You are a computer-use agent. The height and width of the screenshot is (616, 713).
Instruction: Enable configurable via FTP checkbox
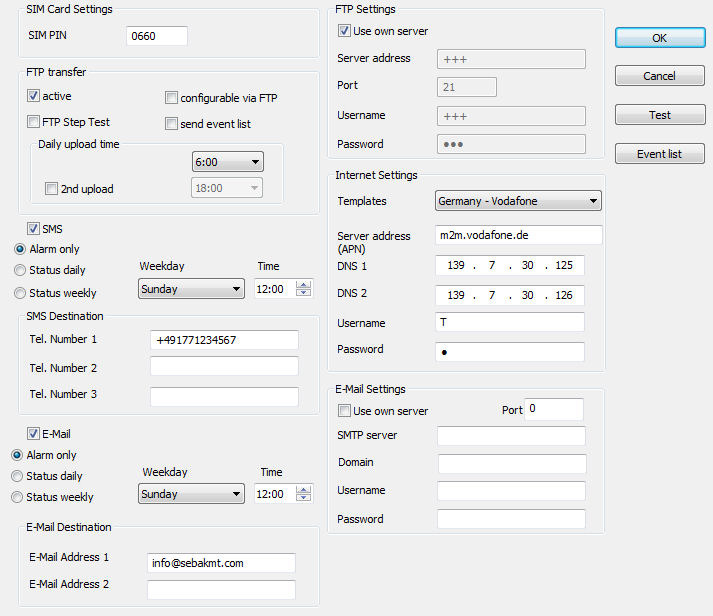[x=171, y=97]
